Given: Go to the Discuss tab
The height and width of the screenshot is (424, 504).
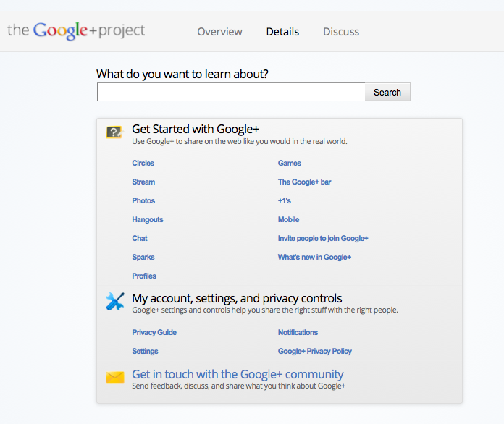Looking at the screenshot, I should pos(341,32).
